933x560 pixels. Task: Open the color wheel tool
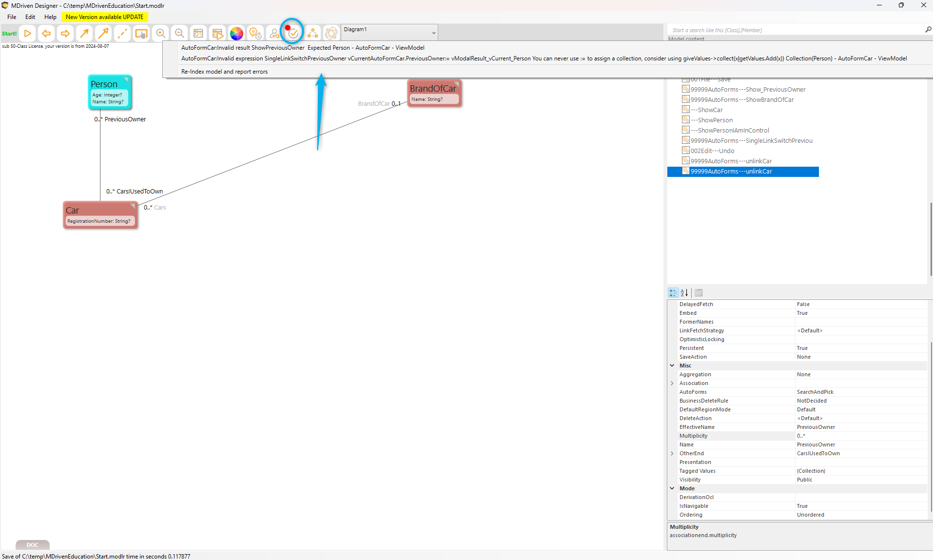tap(236, 34)
